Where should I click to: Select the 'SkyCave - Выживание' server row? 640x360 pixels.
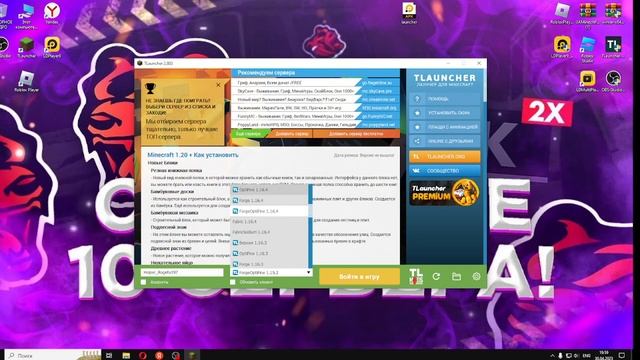pyautogui.click(x=296, y=91)
